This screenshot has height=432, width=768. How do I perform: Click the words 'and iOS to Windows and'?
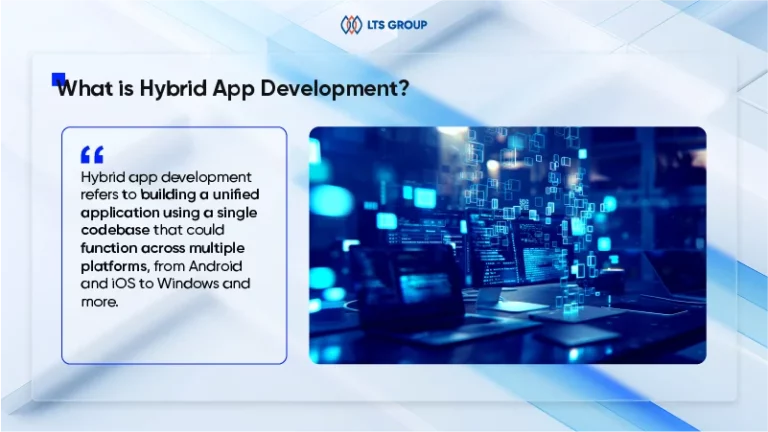click(166, 284)
